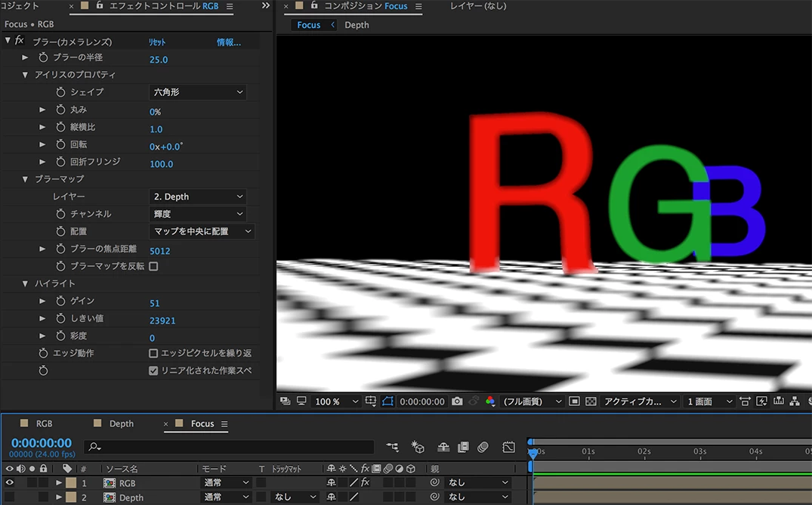This screenshot has height=505, width=812.
Task: Click the リセット reset link
Action: tap(157, 42)
